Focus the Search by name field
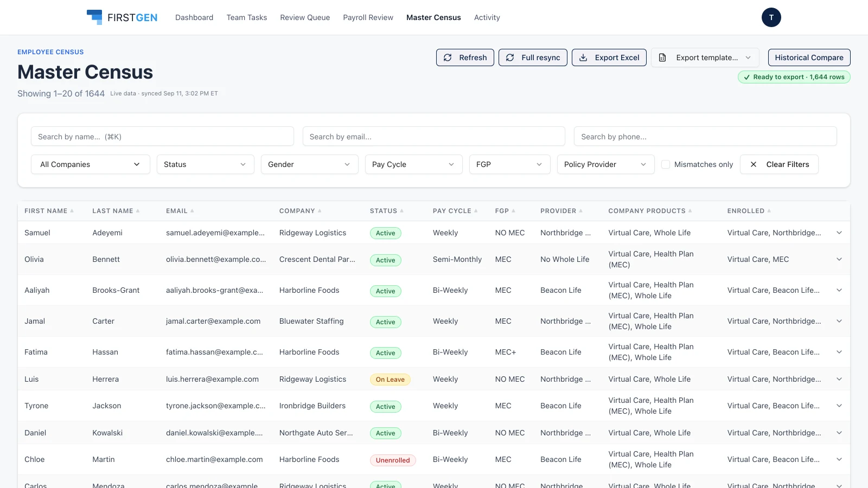Viewport: 868px width, 488px height. (x=162, y=136)
